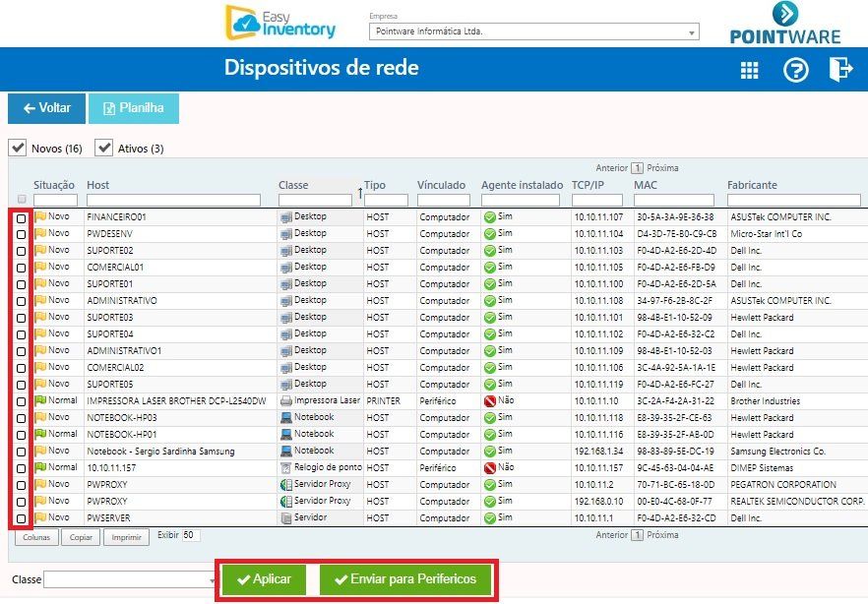868x604 pixels.
Task: Click the top page 1 button
Action: tap(637, 167)
